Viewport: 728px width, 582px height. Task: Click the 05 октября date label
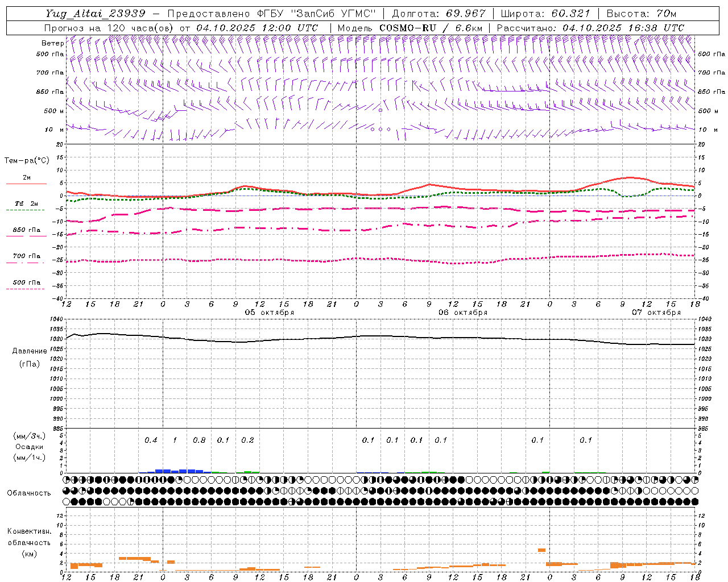(x=270, y=313)
